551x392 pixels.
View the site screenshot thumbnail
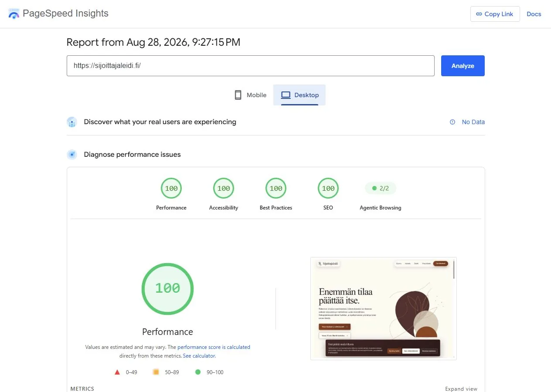coord(384,308)
